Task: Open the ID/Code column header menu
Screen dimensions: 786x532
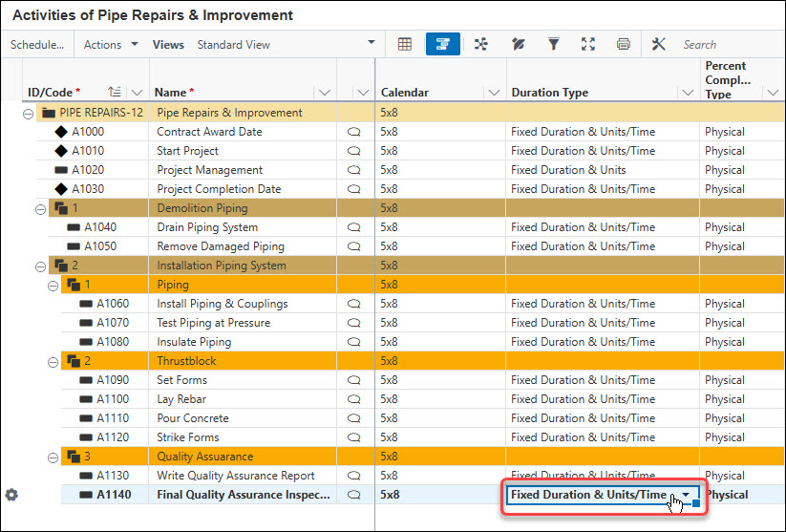Action: pos(137,93)
